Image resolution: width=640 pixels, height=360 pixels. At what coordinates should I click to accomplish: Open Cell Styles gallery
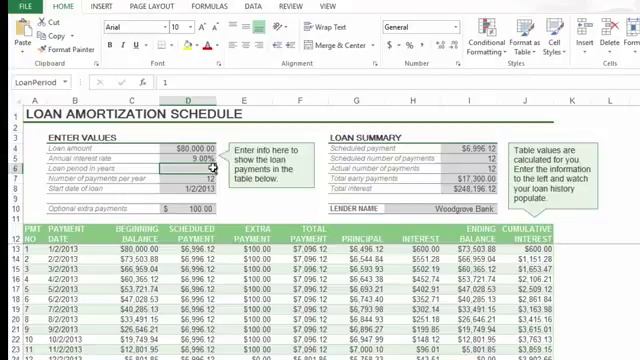tap(554, 37)
